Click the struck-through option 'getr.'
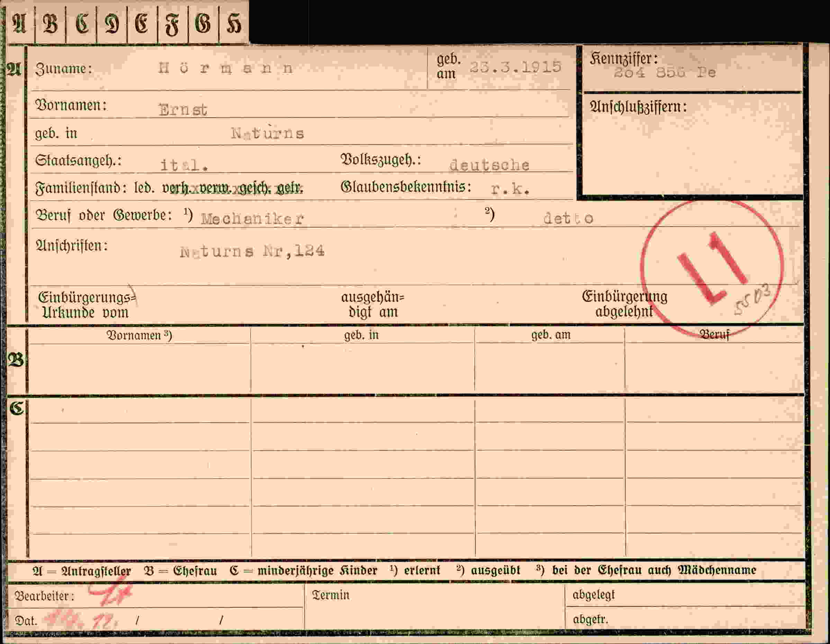830x644 pixels. (x=290, y=188)
